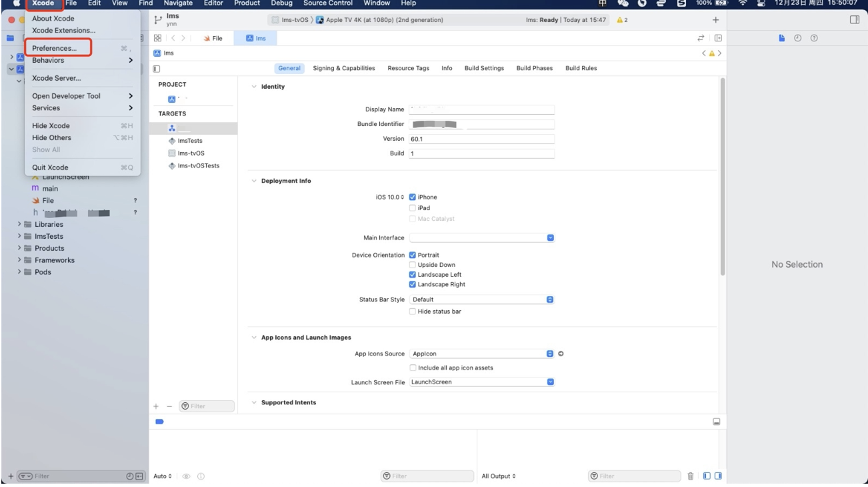Screen dimensions: 868x487
Task: Add a file via navigator plus
Action: (11, 476)
